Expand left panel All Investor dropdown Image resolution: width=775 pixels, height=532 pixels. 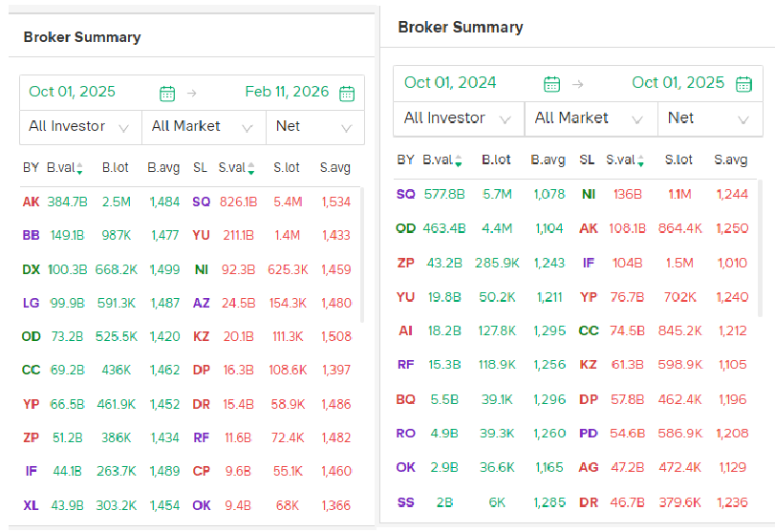tap(80, 126)
